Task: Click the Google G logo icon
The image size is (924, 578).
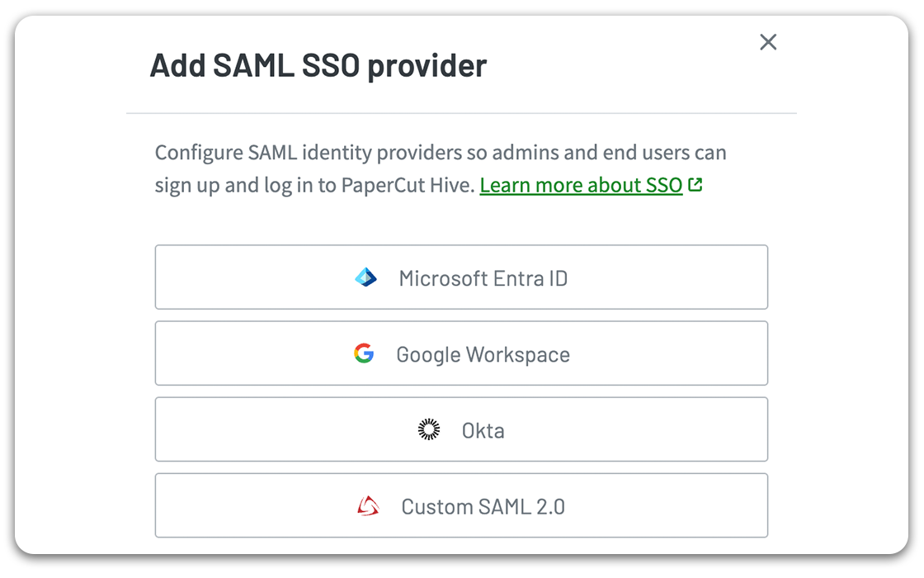Action: click(364, 354)
